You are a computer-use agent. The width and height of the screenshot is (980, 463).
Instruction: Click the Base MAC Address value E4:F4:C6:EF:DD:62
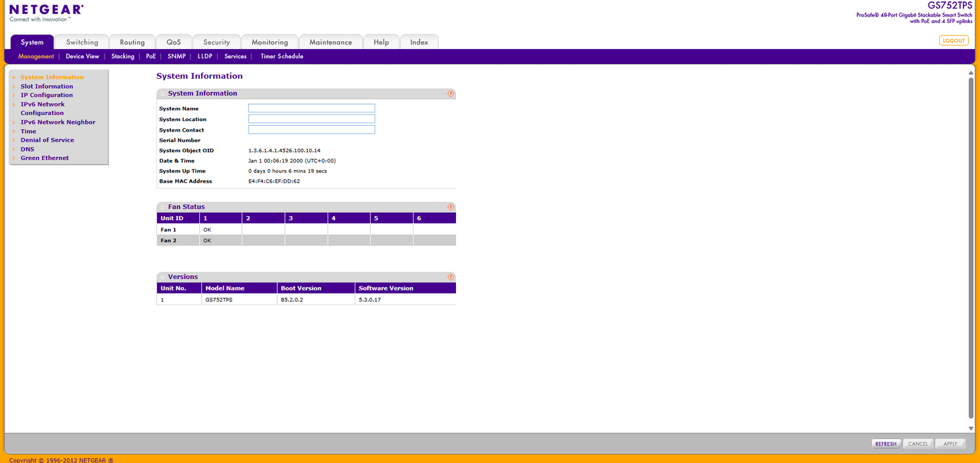[274, 181]
